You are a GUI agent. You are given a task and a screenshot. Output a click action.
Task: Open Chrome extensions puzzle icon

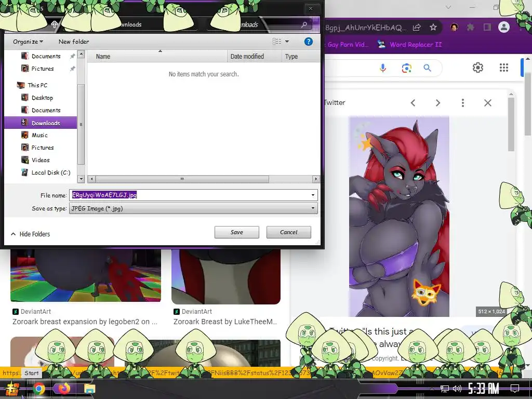click(470, 27)
